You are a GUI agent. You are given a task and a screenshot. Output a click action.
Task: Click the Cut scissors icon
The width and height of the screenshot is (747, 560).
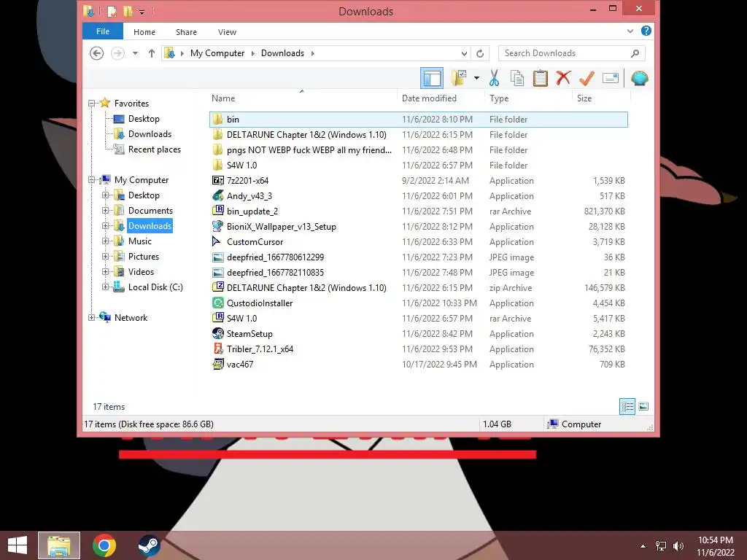point(494,78)
